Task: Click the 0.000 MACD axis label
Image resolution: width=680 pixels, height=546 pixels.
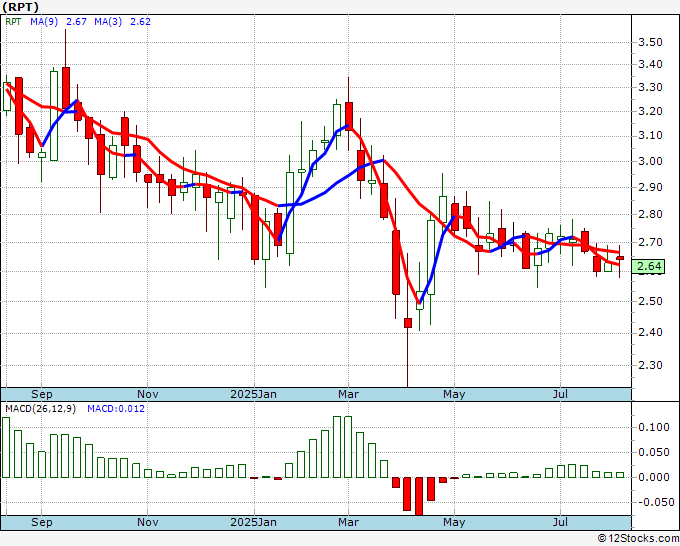Action: coord(654,477)
